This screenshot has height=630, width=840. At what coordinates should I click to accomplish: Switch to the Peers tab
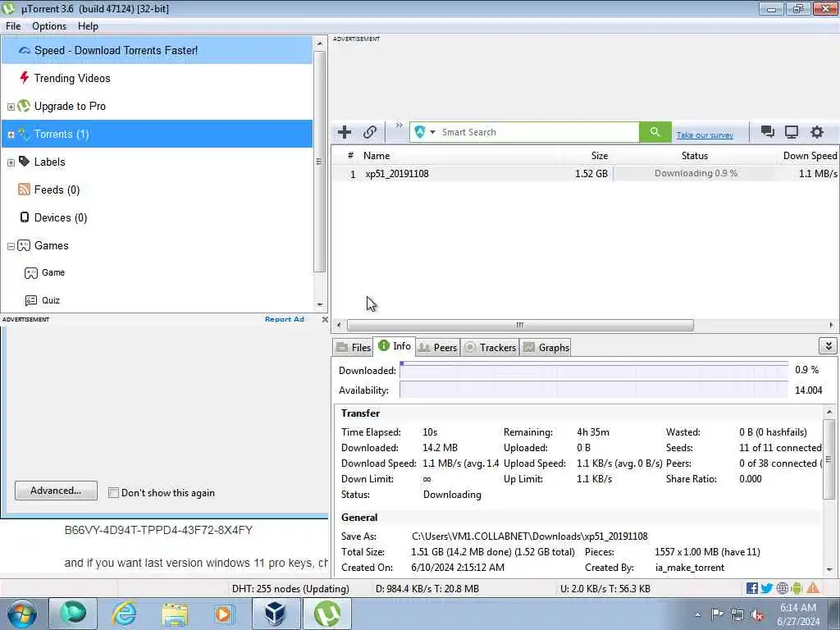point(438,347)
